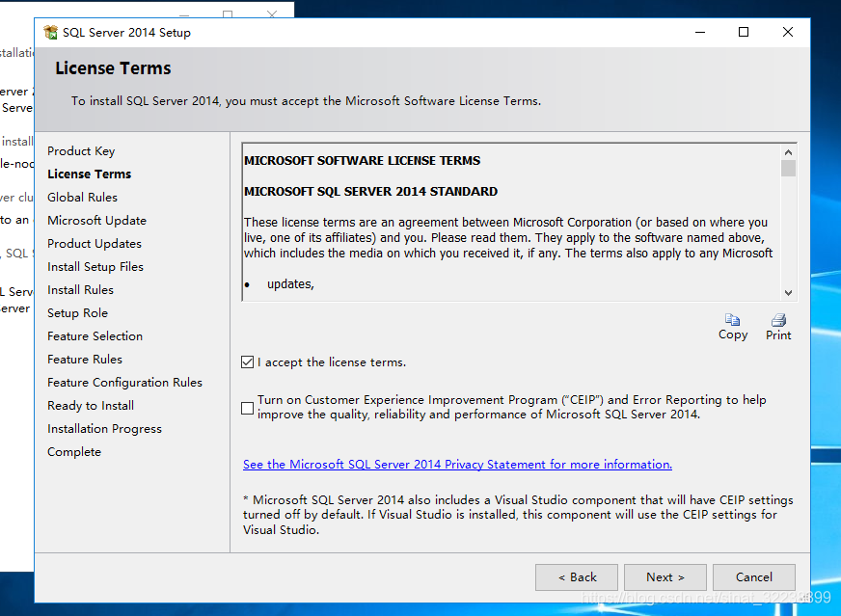Select the License Terms step in sidebar
The width and height of the screenshot is (841, 616).
point(89,174)
